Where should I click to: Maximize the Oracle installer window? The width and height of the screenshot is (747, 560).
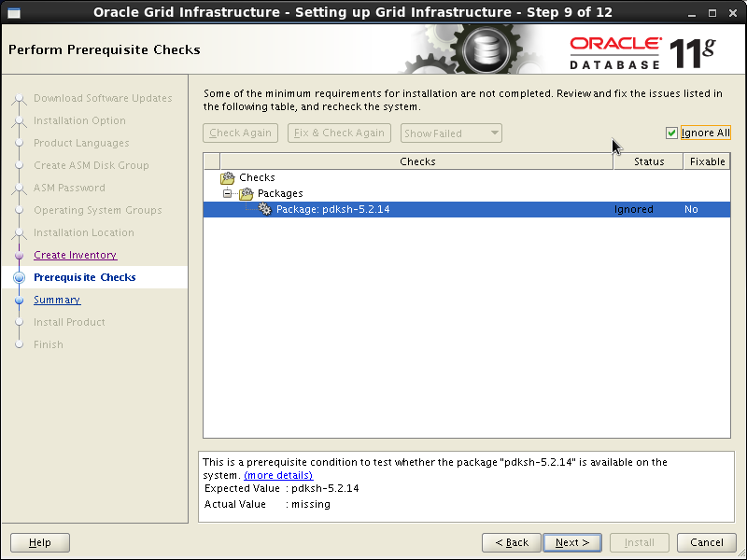pos(712,13)
